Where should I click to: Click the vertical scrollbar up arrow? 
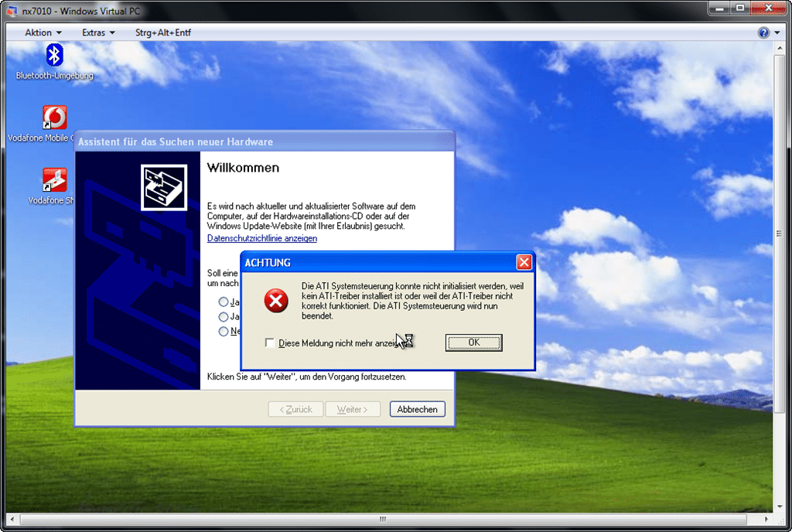[x=780, y=47]
